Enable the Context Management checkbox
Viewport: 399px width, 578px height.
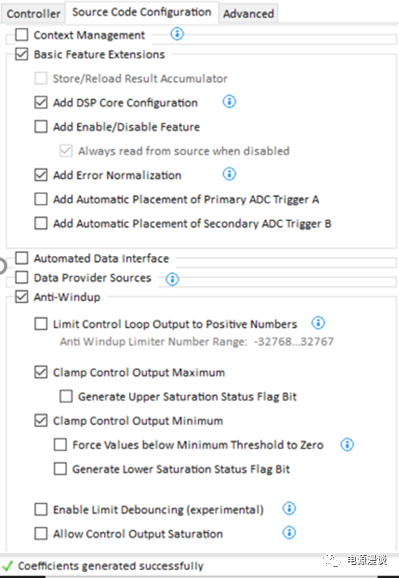pos(21,35)
